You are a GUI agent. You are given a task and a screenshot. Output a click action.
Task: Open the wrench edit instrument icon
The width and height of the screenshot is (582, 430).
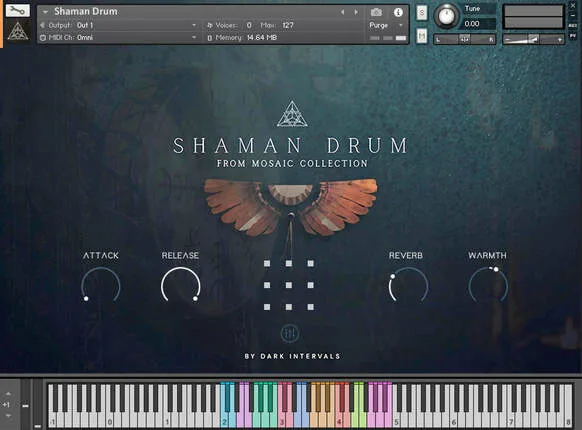(x=17, y=10)
